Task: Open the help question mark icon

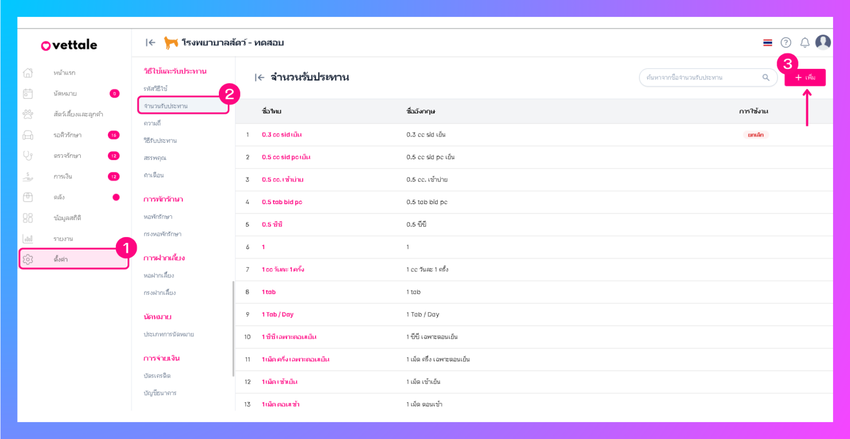Action: coord(786,43)
